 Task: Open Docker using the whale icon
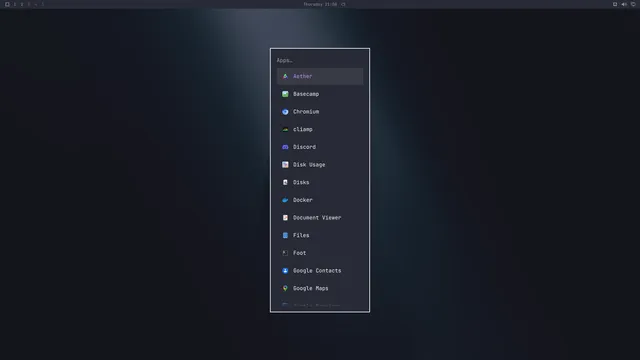click(285, 200)
